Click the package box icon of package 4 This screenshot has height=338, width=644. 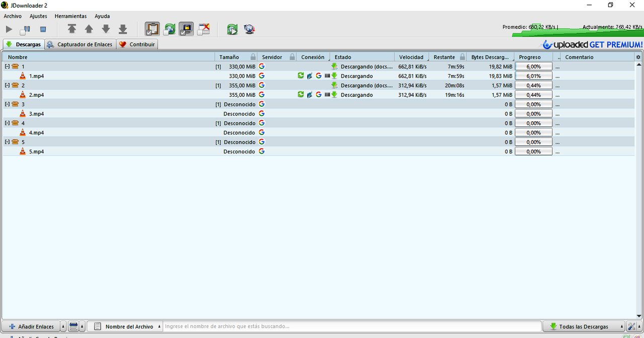tap(15, 123)
